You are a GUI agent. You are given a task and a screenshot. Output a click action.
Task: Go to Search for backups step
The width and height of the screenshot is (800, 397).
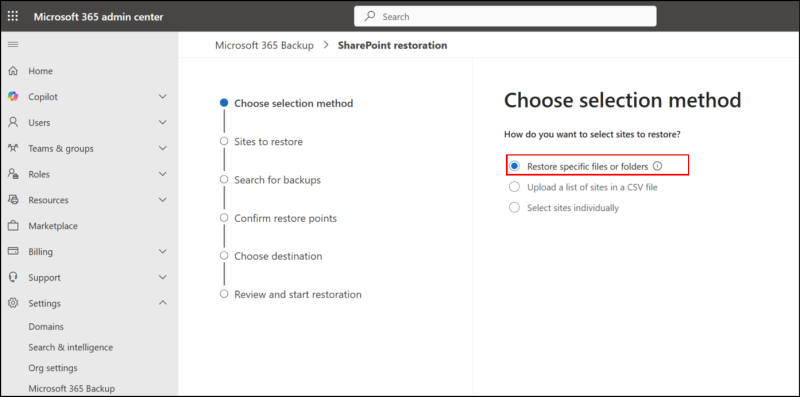(278, 180)
